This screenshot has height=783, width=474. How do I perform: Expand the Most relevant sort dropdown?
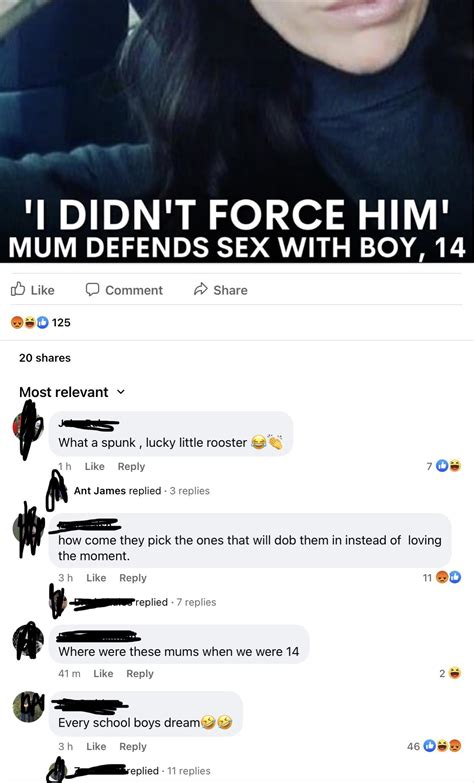pos(71,392)
